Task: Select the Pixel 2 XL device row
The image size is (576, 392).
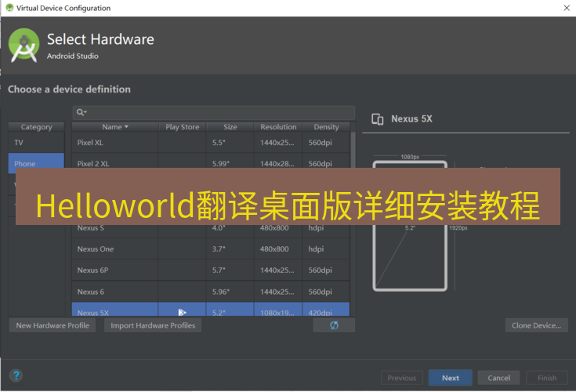Action: (211, 161)
